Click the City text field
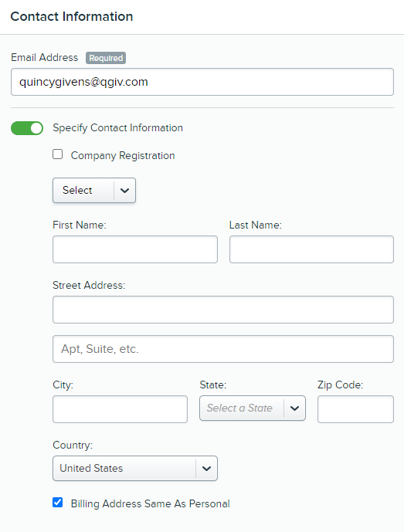Image resolution: width=404 pixels, height=532 pixels. (120, 409)
